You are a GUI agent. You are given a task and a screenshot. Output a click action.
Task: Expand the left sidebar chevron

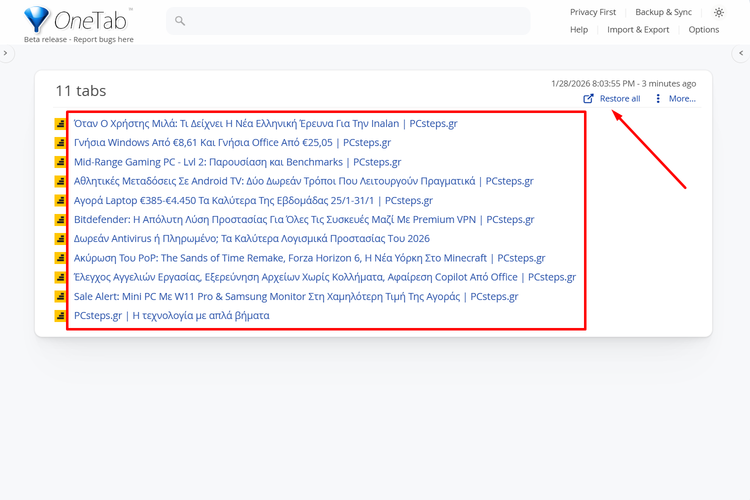pyautogui.click(x=6, y=53)
